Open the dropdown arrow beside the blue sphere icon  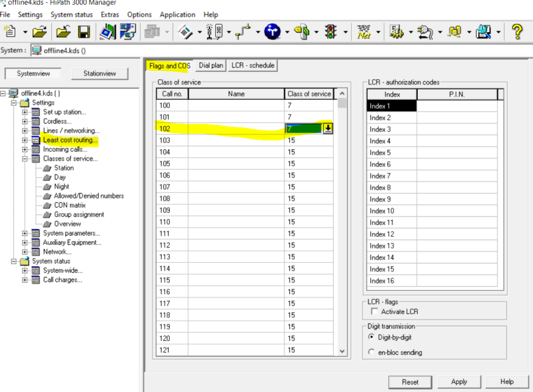coord(287,32)
